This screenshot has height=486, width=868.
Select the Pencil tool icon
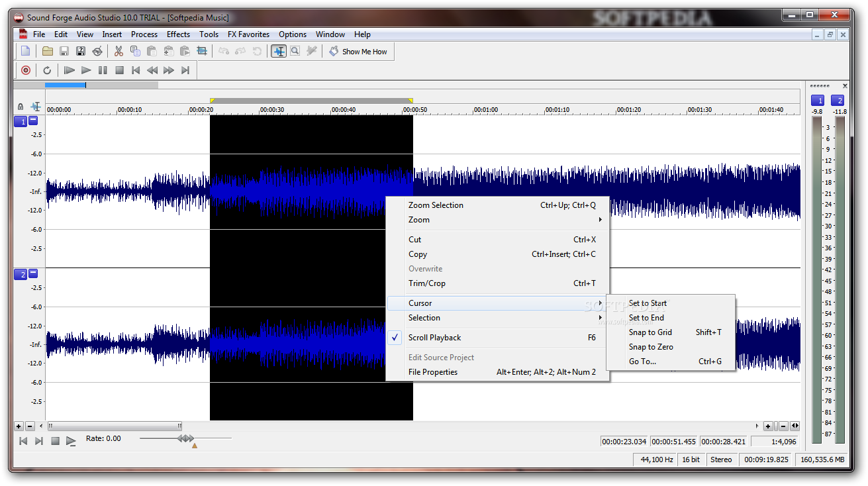(x=311, y=51)
